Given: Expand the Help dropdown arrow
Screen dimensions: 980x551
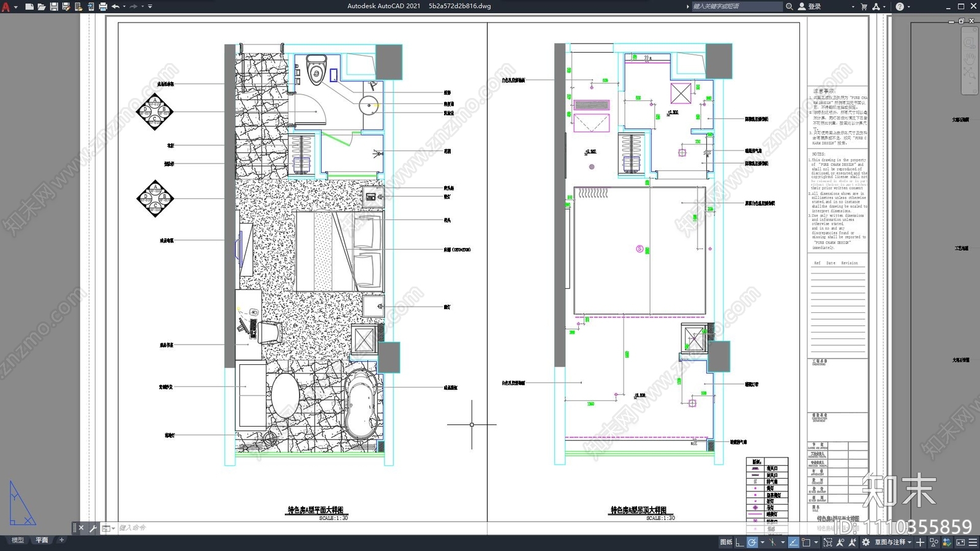Looking at the screenshot, I should click(x=908, y=7).
